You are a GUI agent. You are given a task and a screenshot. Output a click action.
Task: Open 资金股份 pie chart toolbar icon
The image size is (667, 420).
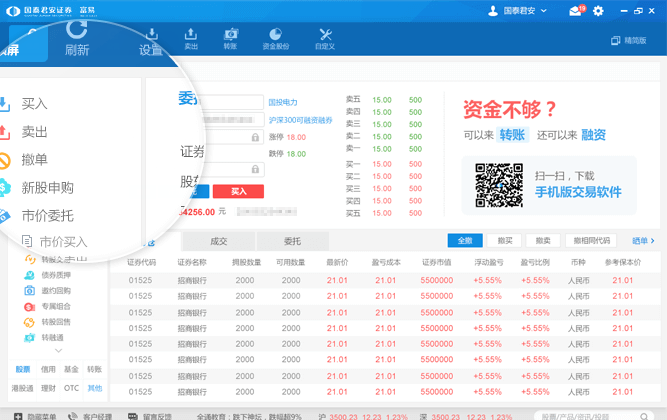coord(276,38)
